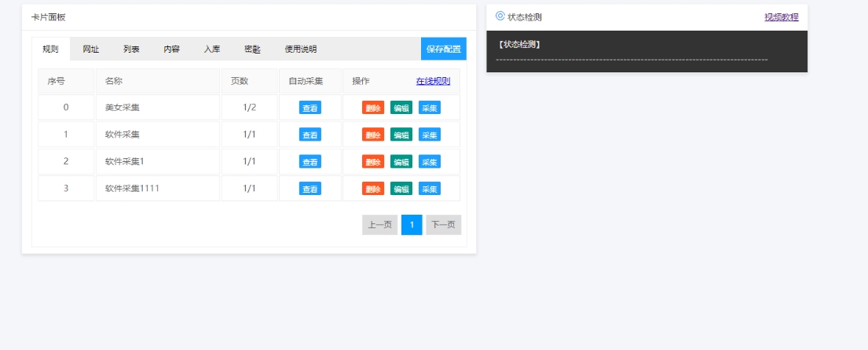Open the 在线规则 link

[433, 81]
